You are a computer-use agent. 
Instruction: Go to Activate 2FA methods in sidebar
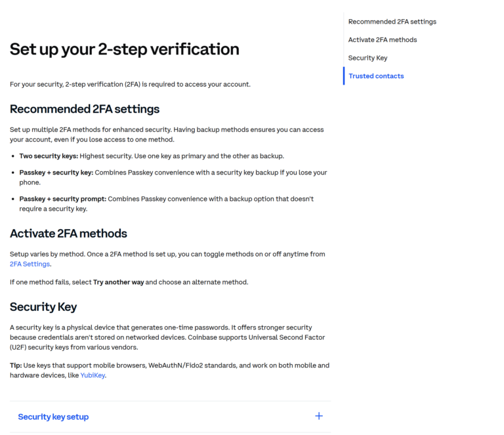click(x=382, y=40)
